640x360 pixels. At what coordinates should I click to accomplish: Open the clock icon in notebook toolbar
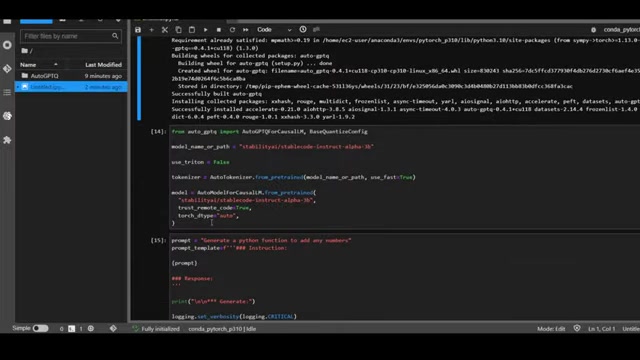click(x=303, y=29)
